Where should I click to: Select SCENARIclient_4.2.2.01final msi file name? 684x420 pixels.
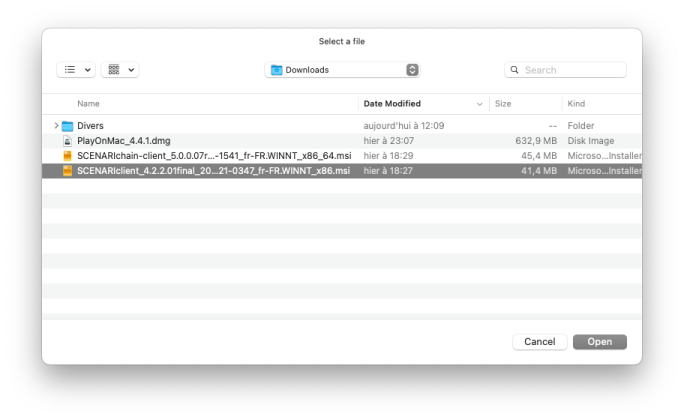pyautogui.click(x=213, y=171)
